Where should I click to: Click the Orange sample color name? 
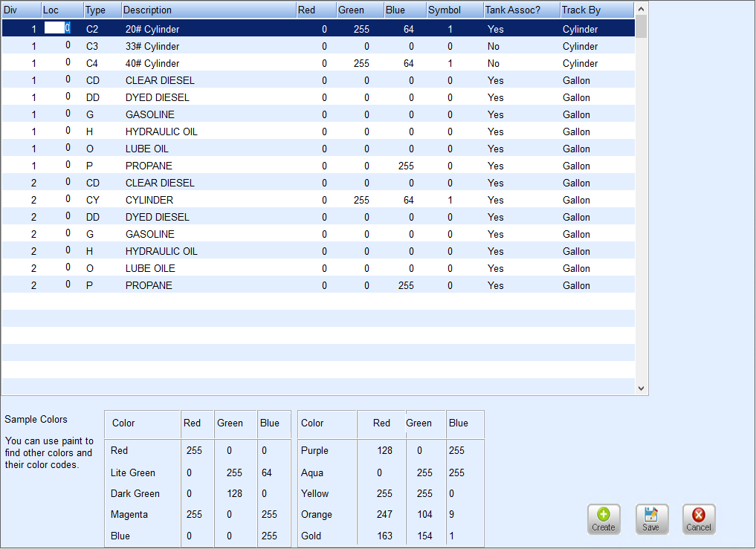tap(316, 514)
